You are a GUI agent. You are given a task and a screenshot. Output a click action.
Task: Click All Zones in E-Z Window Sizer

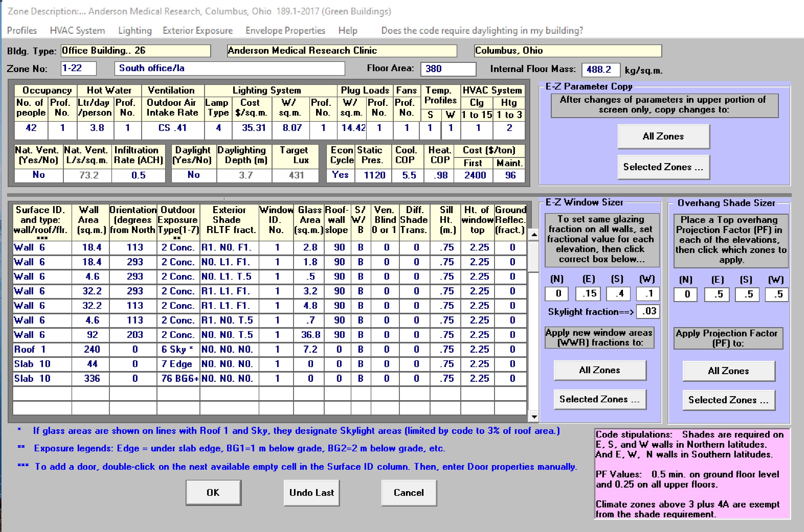click(x=600, y=370)
